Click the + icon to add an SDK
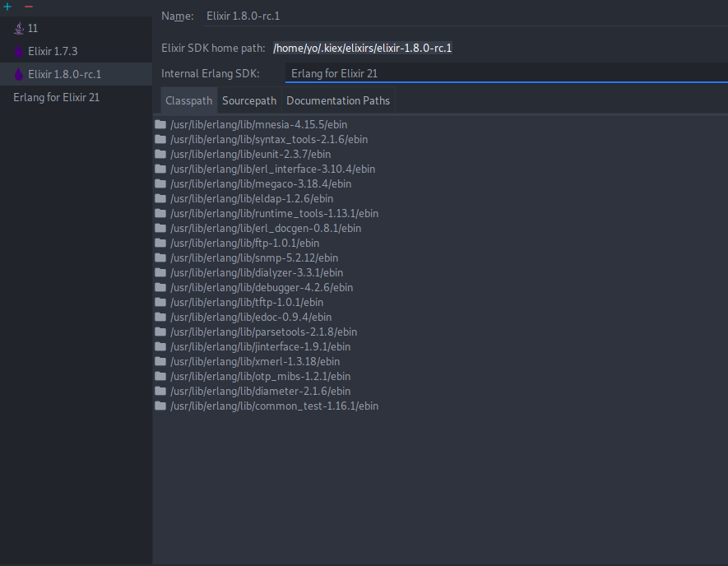Image resolution: width=728 pixels, height=566 pixels. point(7,5)
